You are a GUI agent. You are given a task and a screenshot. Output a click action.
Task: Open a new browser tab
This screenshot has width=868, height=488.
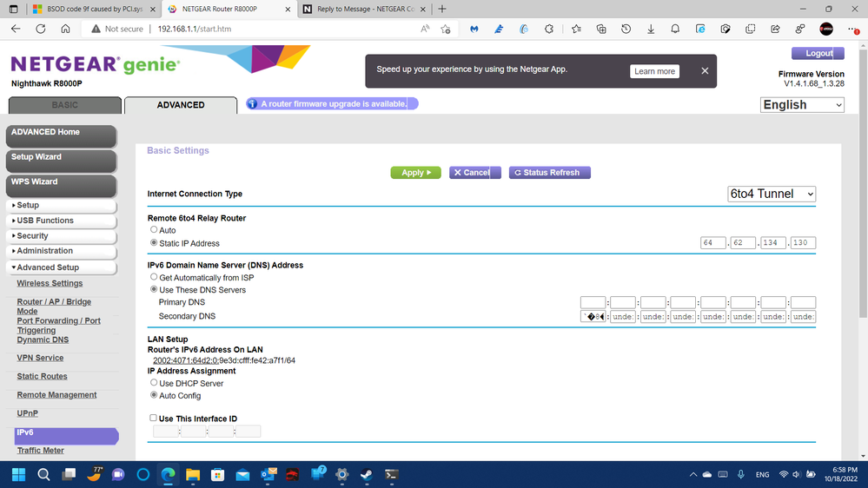click(x=441, y=9)
